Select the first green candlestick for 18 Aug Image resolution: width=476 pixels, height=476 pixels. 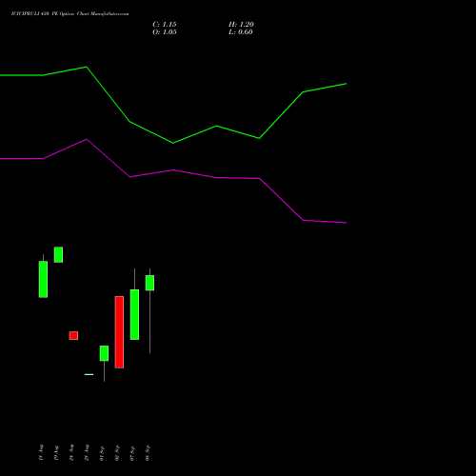[x=43, y=279]
